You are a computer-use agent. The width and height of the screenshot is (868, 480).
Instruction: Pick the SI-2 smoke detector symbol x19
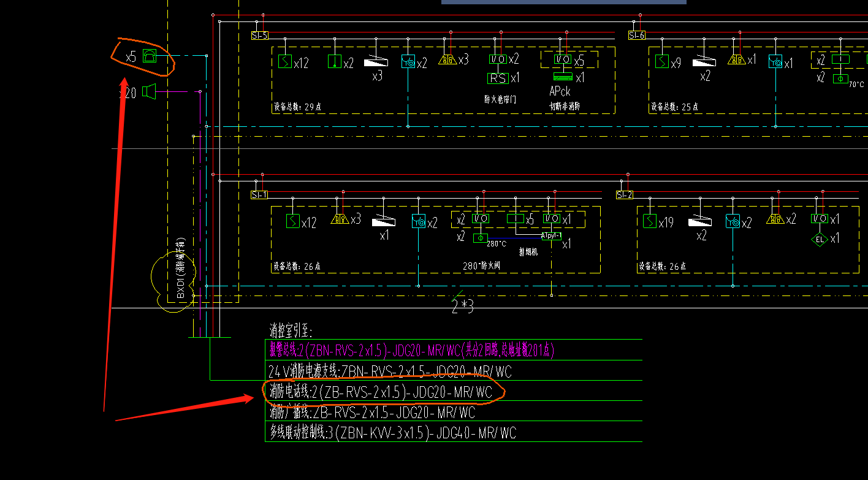click(650, 221)
